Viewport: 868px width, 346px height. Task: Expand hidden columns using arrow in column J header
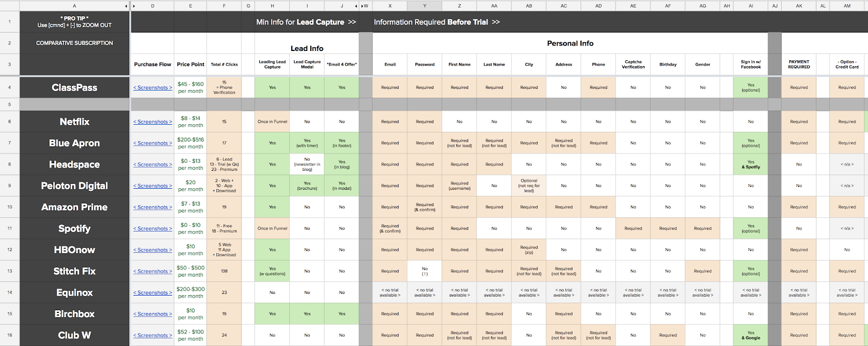356,6
